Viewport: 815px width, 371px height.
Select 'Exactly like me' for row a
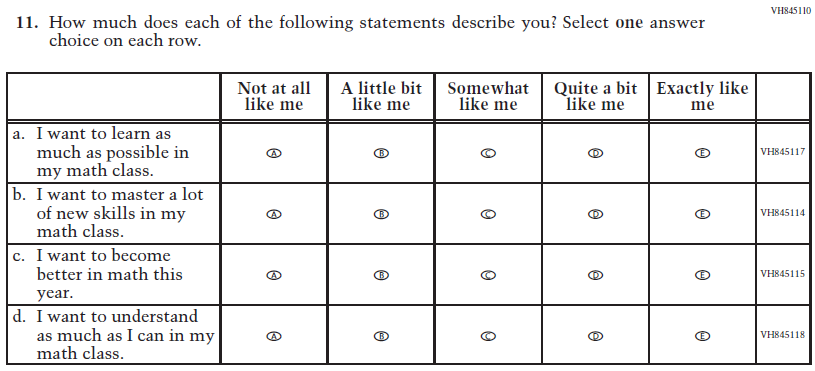pyautogui.click(x=702, y=153)
